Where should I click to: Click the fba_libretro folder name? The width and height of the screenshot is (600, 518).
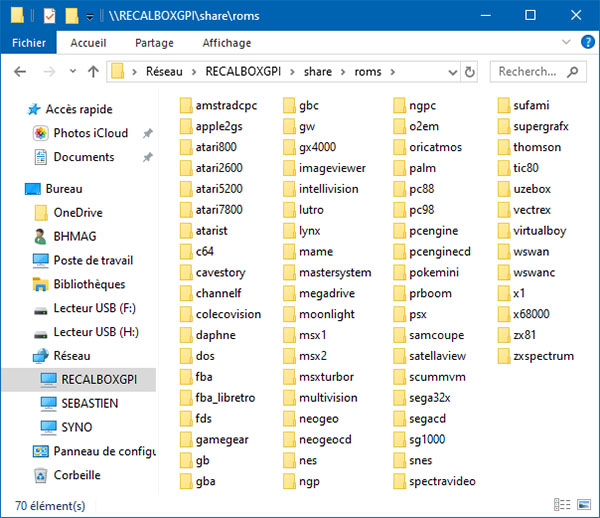pyautogui.click(x=225, y=397)
